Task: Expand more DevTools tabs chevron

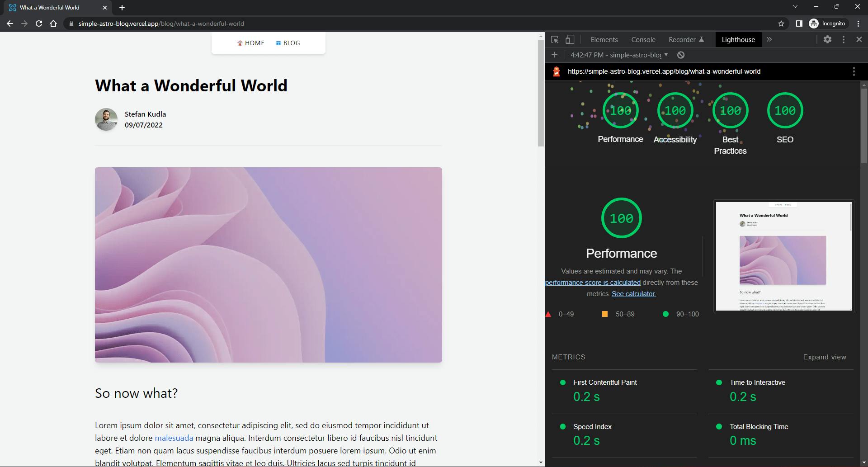Action: coord(769,40)
